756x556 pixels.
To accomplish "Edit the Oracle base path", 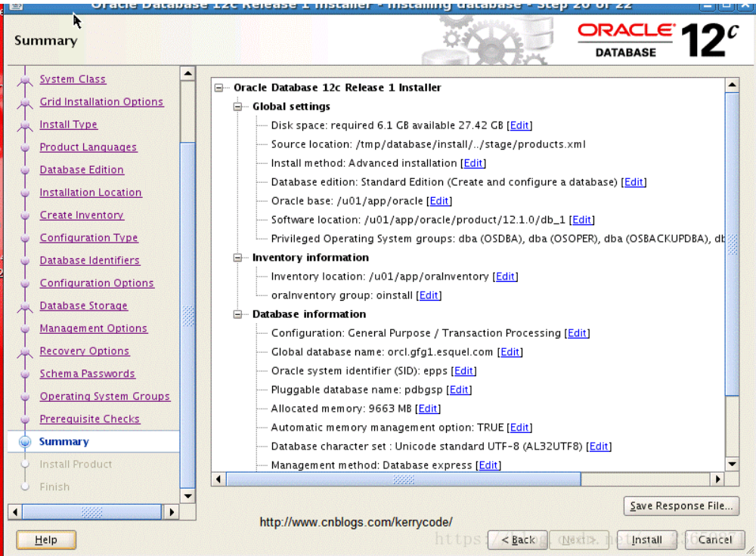I will click(439, 201).
